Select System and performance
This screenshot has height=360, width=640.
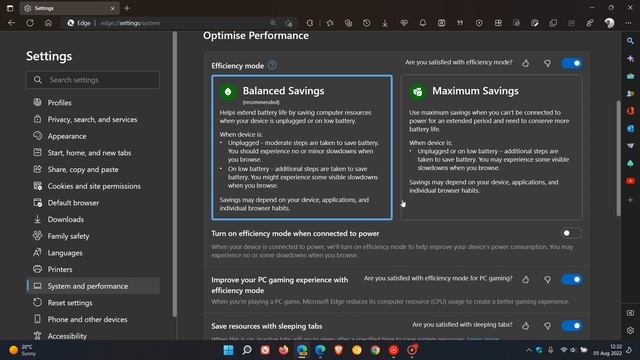click(x=93, y=286)
